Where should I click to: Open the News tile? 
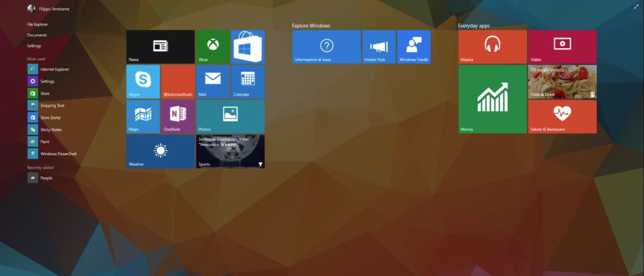pos(160,47)
